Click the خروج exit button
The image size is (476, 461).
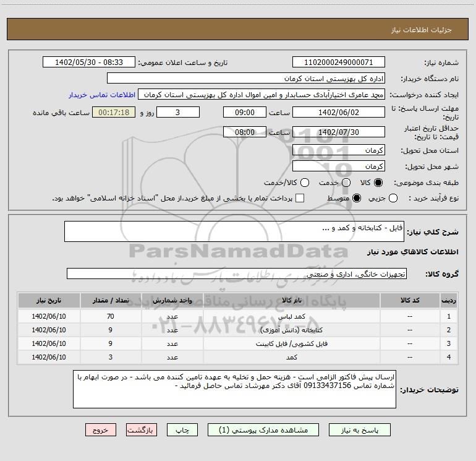(101, 430)
